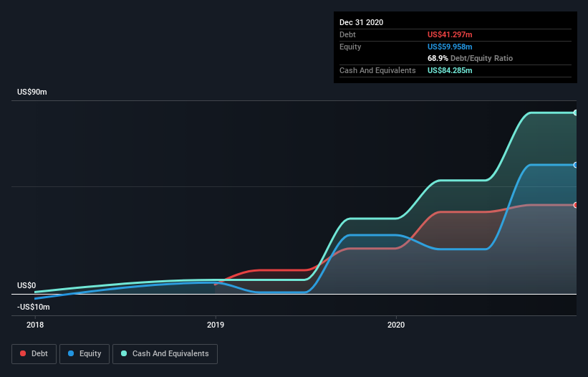
Task: Click the US$59.958m equity value
Action: [x=450, y=47]
